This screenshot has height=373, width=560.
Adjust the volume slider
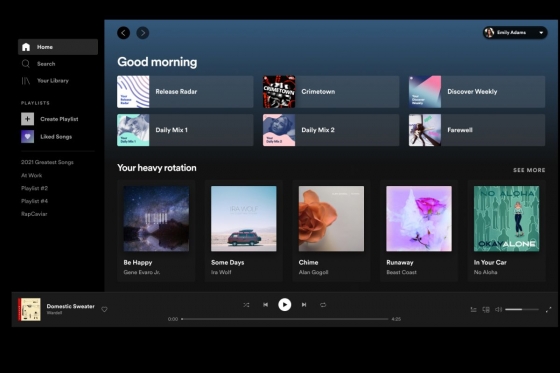522,309
